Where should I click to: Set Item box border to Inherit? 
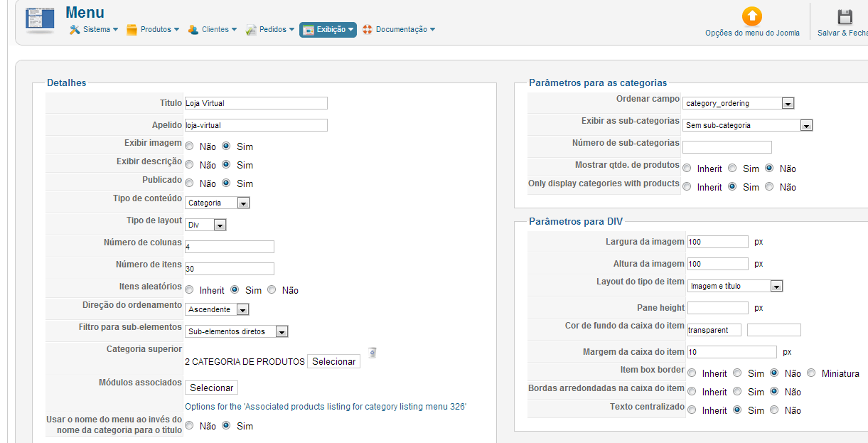692,373
